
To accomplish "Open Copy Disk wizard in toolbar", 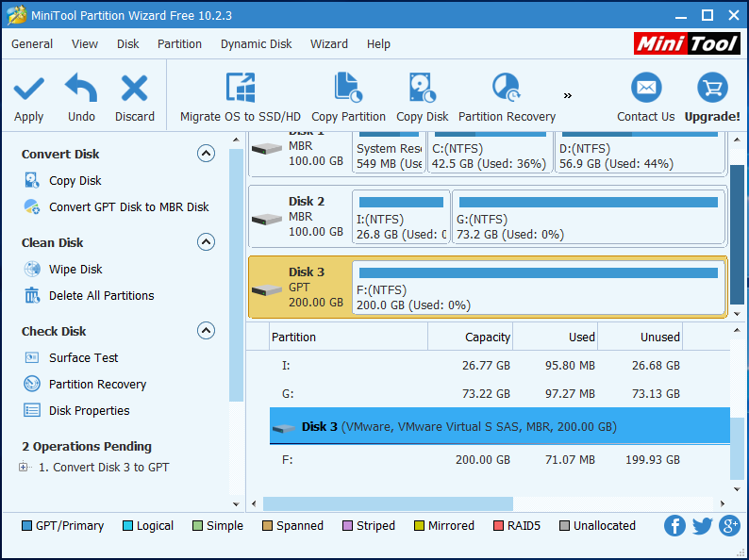I will pyautogui.click(x=423, y=98).
